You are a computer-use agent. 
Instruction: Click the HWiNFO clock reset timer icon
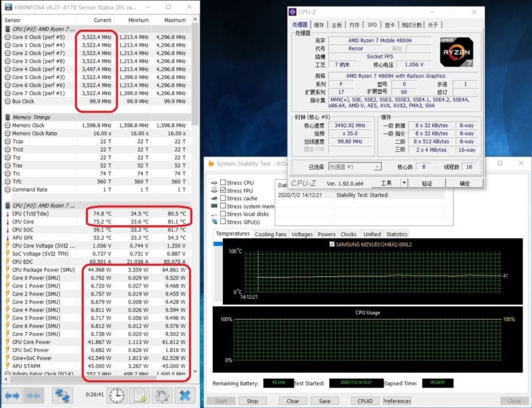[x=117, y=395]
